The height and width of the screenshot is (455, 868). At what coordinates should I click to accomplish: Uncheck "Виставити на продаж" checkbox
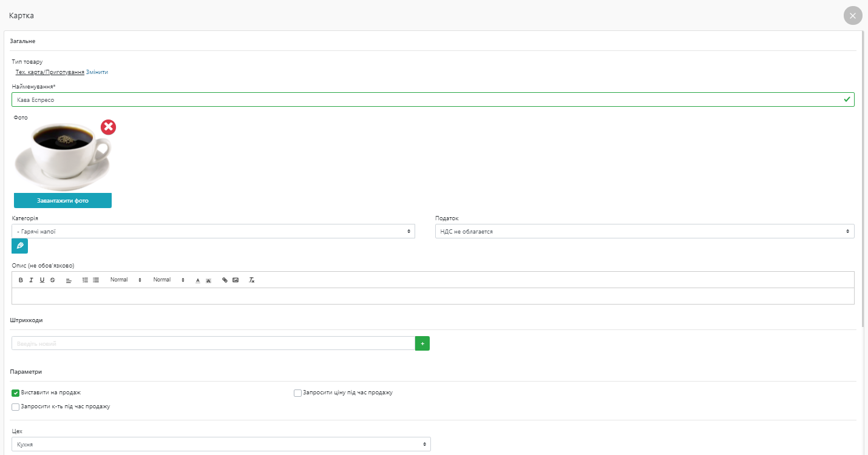16,393
